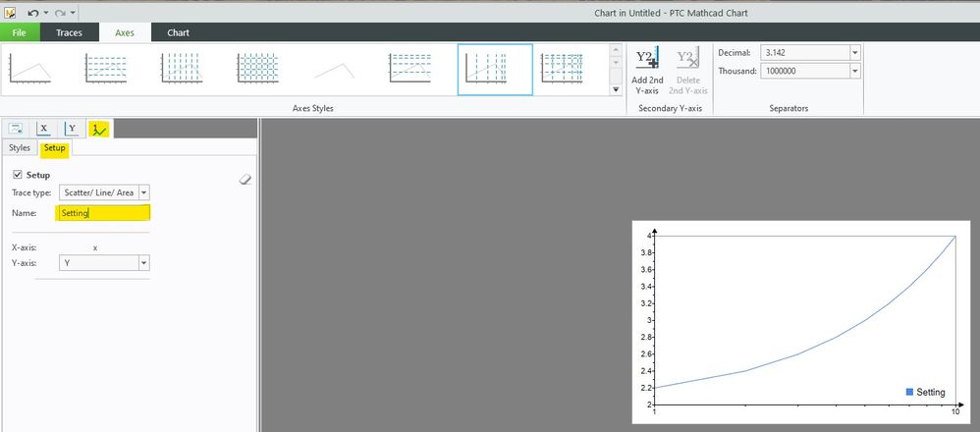Select the Axes ribbon tab
The width and height of the screenshot is (980, 432).
[125, 32]
